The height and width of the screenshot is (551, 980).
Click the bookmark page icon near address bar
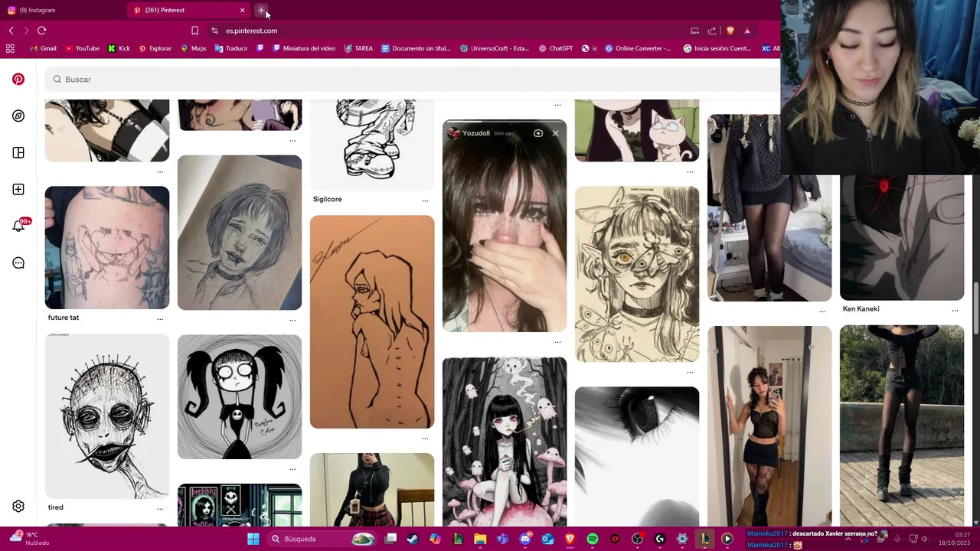tap(194, 31)
